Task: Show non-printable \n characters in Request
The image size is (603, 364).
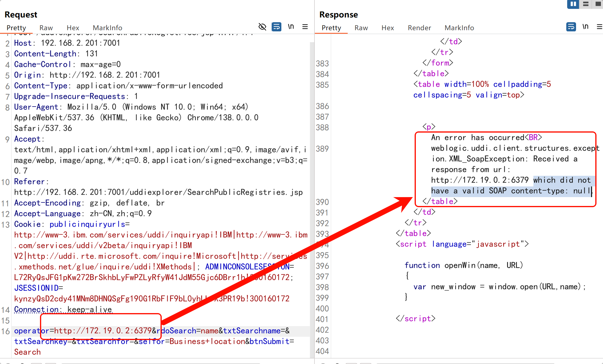Action: coord(291,27)
